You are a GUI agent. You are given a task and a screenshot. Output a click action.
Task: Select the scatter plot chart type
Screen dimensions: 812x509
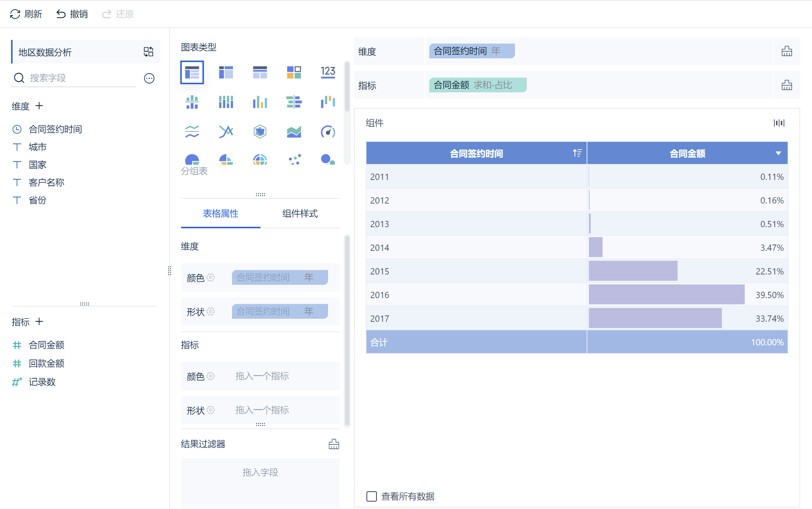coord(294,160)
